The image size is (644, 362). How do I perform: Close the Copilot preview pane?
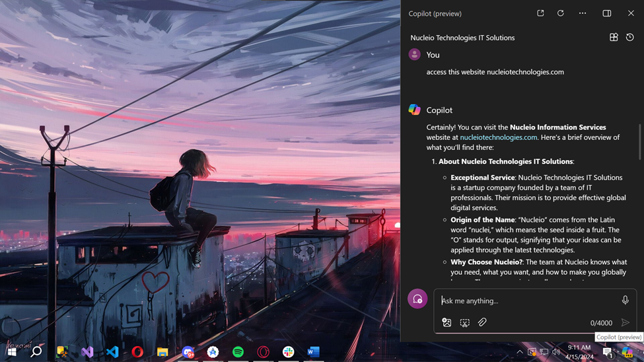coord(631,13)
